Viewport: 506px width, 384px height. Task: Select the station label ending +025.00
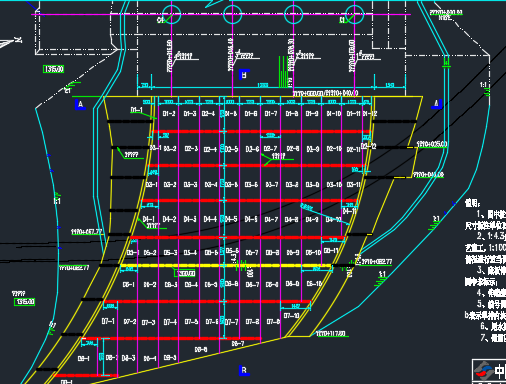pos(432,144)
